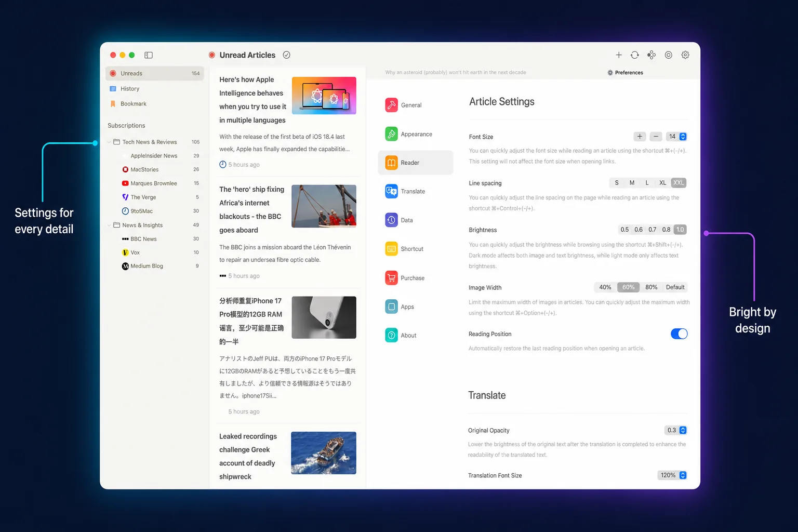Select the Vox feed icon
Image resolution: width=798 pixels, height=532 pixels.
[x=125, y=252]
